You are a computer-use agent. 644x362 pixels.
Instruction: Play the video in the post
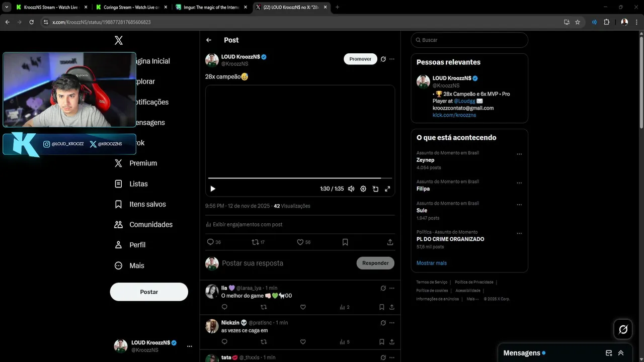click(213, 189)
